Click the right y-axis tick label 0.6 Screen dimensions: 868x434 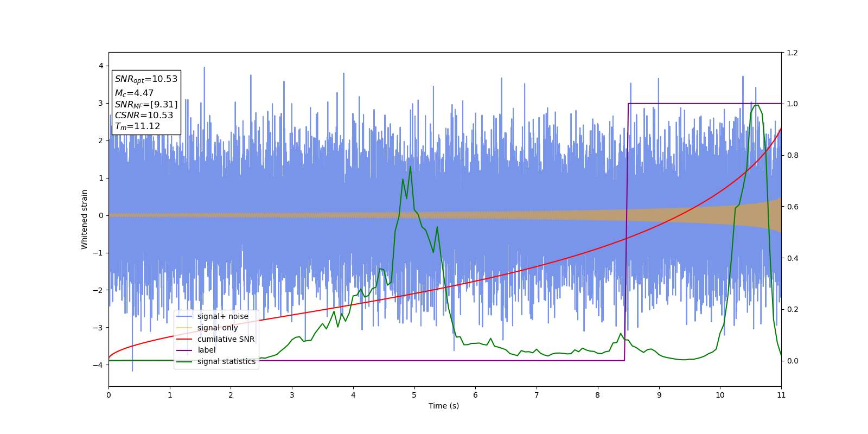click(x=792, y=207)
